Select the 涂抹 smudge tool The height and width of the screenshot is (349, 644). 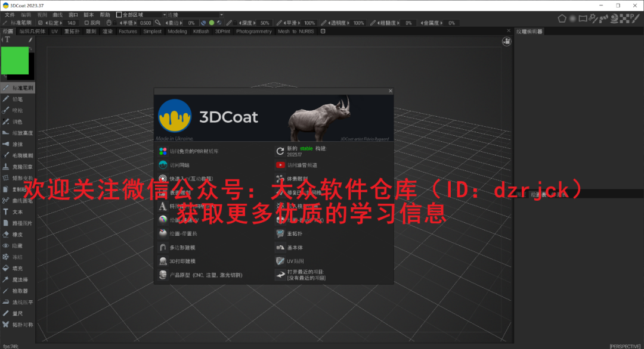pyautogui.click(x=17, y=144)
